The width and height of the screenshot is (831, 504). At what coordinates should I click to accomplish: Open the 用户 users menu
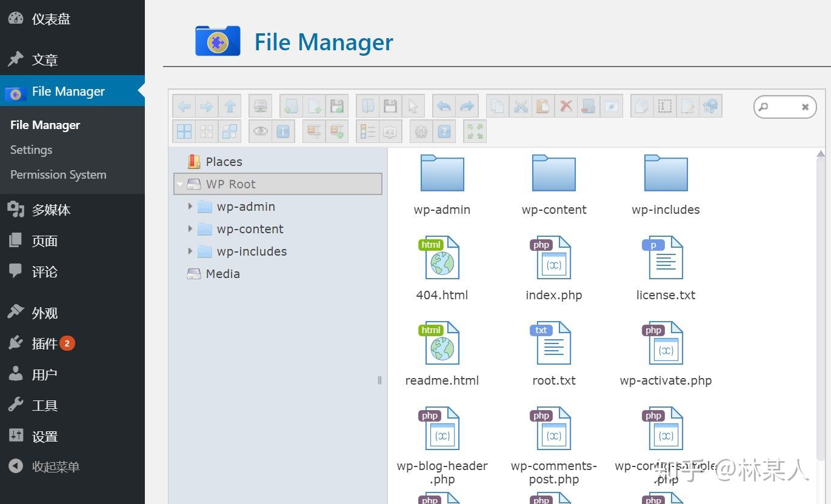coord(72,375)
